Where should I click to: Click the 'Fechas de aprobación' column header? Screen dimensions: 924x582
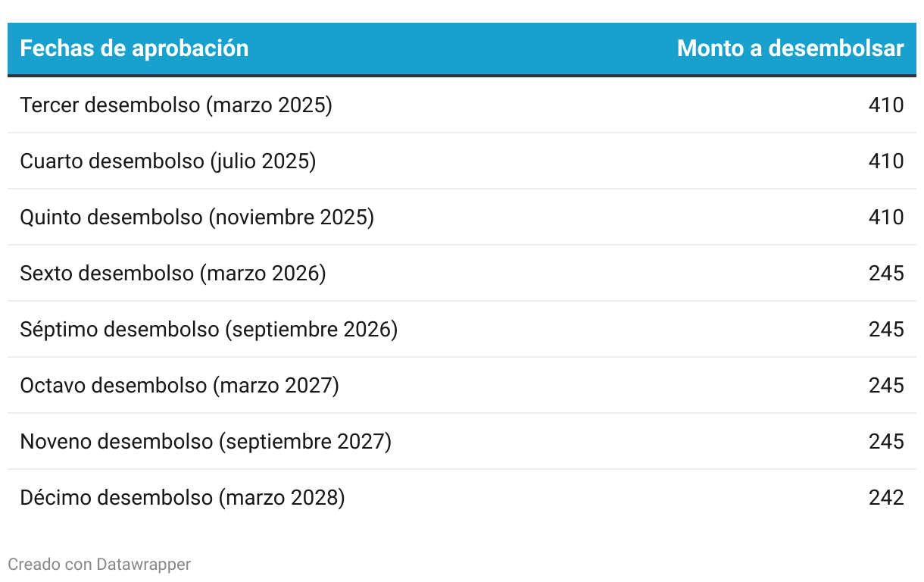(134, 48)
